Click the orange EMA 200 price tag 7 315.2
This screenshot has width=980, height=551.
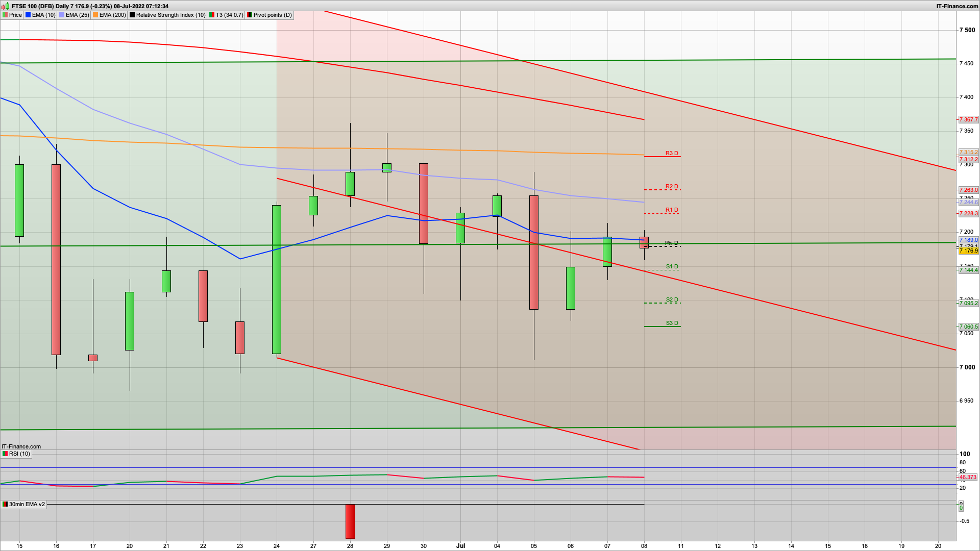point(968,152)
